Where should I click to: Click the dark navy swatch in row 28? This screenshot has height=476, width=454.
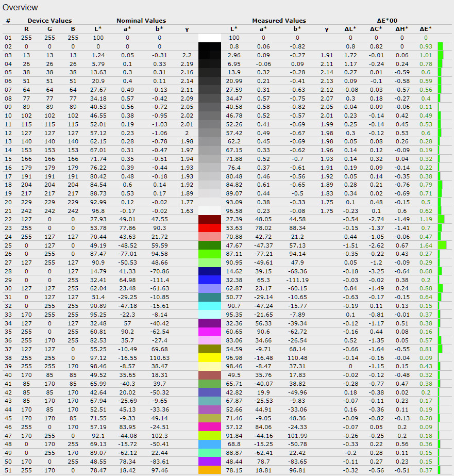click(210, 271)
